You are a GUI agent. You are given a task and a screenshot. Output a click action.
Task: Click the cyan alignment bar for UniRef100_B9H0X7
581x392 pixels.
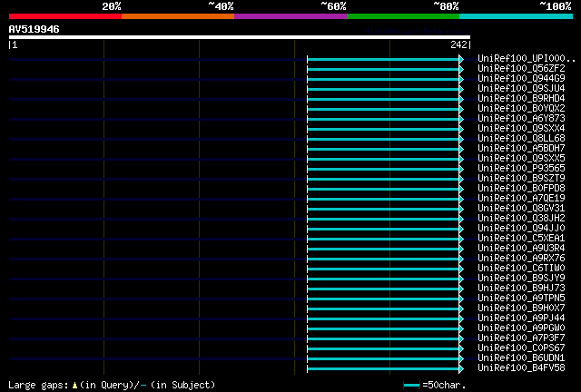click(383, 309)
